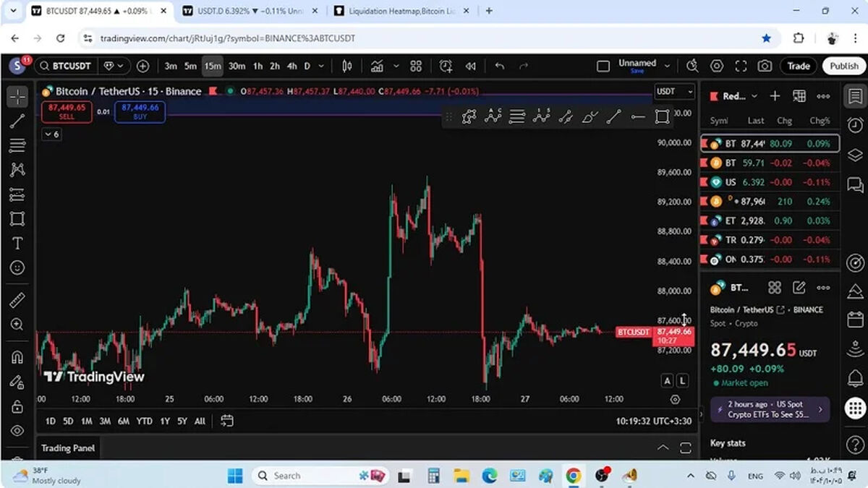
Task: Open the Calculator in the taskbar
Action: (x=434, y=475)
